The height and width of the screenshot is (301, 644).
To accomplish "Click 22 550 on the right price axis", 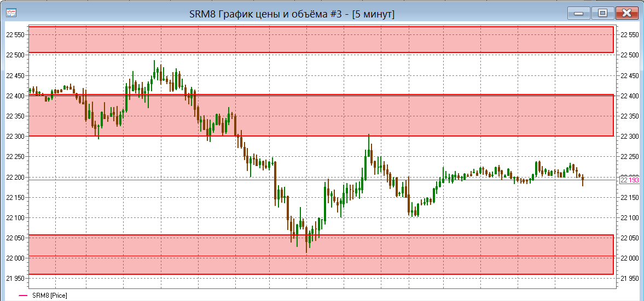I will (630, 35).
